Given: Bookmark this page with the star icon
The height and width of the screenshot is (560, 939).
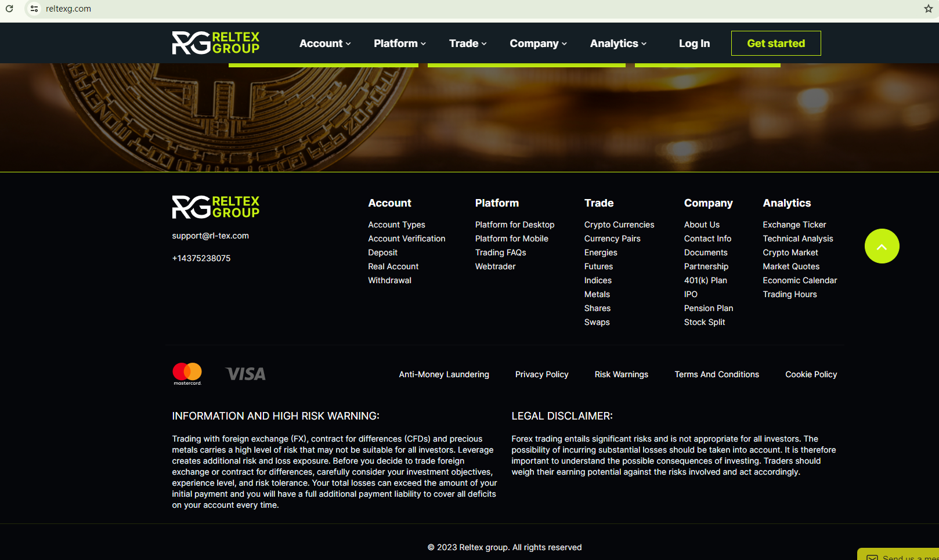Looking at the screenshot, I should 928,9.
